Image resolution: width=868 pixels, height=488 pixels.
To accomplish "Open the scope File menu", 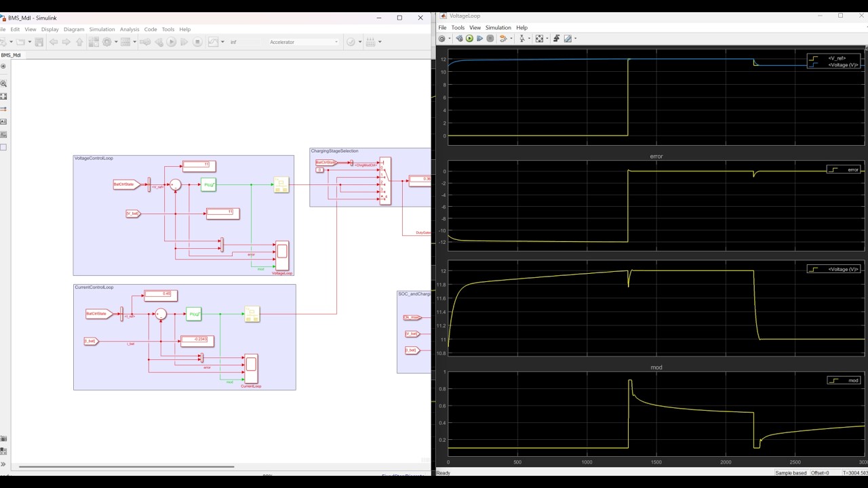I will pos(442,28).
